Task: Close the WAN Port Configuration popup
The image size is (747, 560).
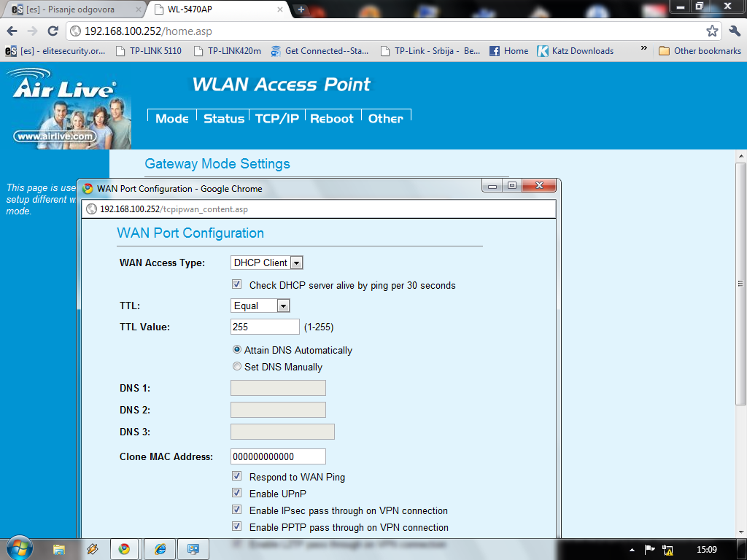Action: click(x=539, y=186)
